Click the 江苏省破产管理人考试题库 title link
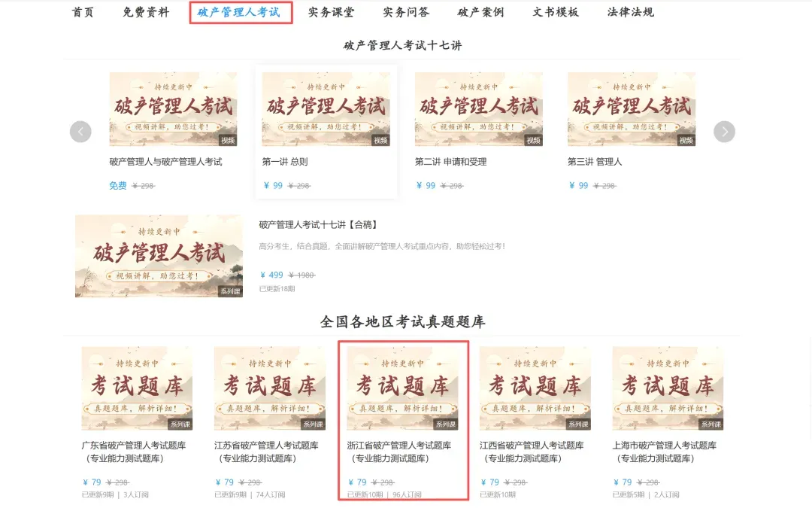This screenshot has height=508, width=812. click(x=266, y=452)
